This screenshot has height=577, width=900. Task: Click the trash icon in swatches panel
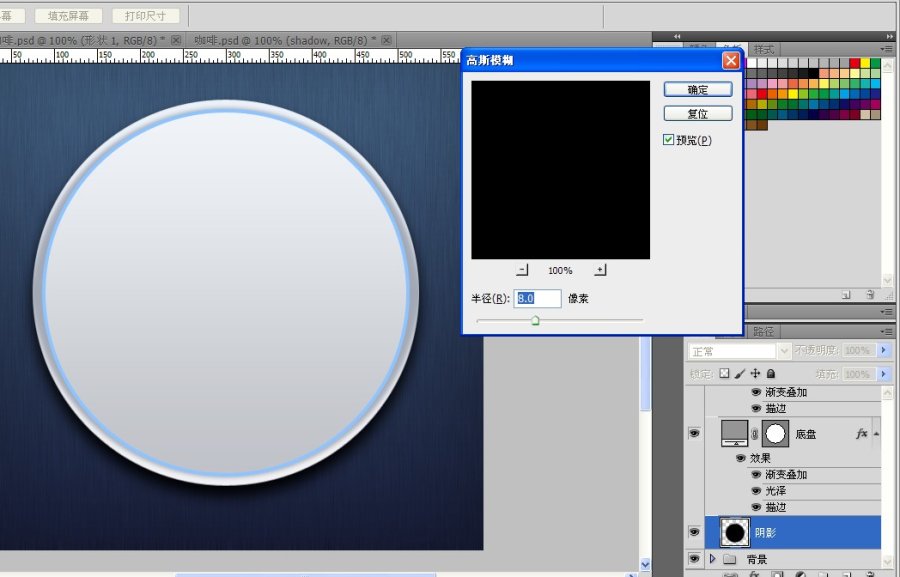pos(870,295)
